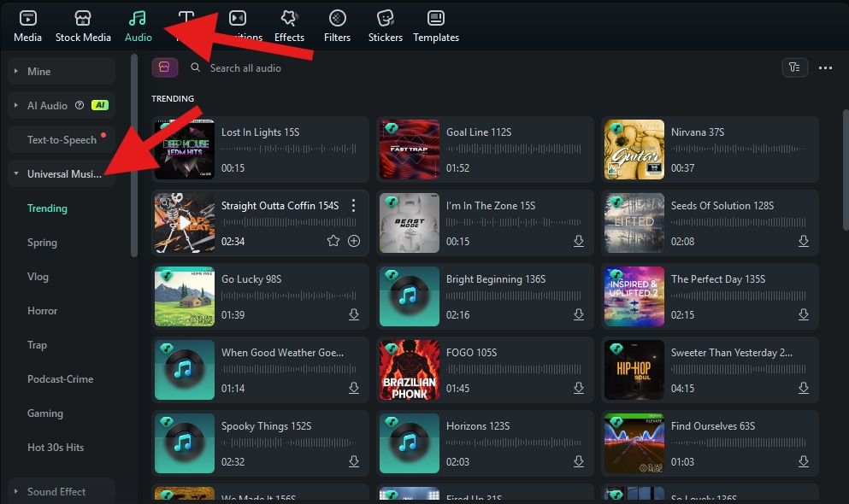Select the Horror category
This screenshot has height=504, width=849.
click(x=42, y=310)
